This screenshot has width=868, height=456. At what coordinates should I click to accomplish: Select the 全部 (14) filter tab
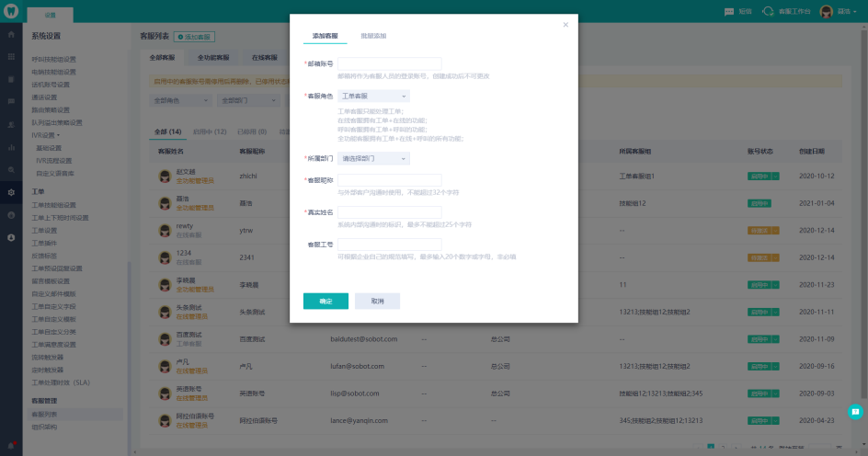(167, 132)
